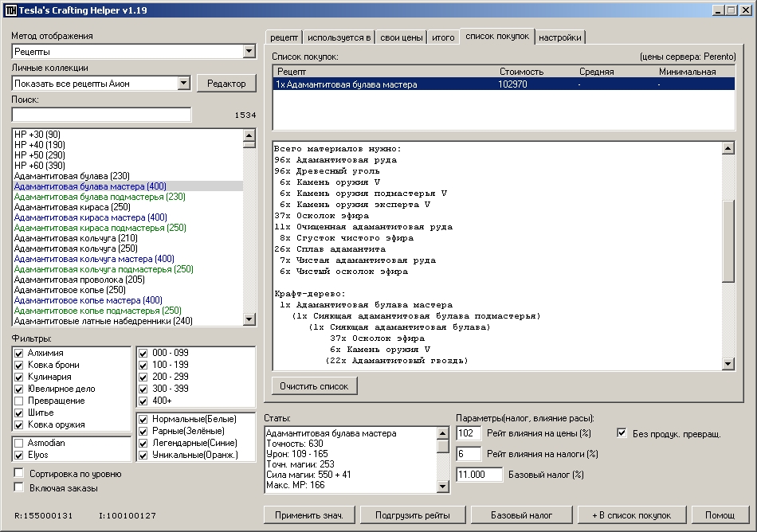Viewport: 757px width, 532px height.
Task: Enable the Превращение filter
Action: coord(19,401)
